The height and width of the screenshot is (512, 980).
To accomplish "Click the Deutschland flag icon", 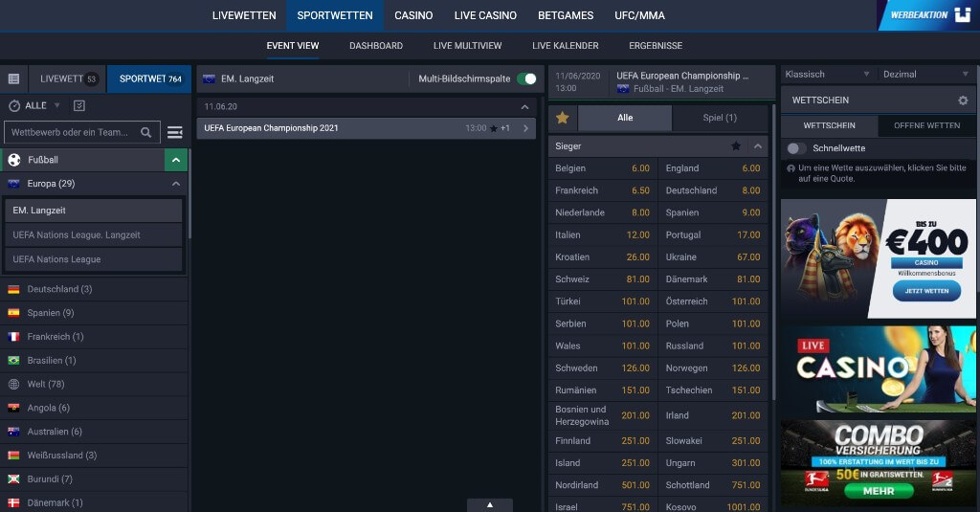I will pyautogui.click(x=13, y=289).
